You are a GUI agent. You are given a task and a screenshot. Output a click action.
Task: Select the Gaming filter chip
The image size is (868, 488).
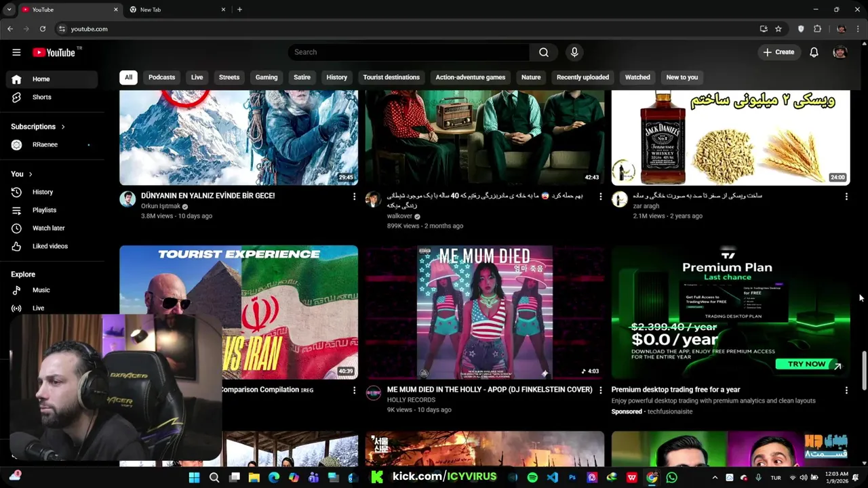(x=267, y=77)
